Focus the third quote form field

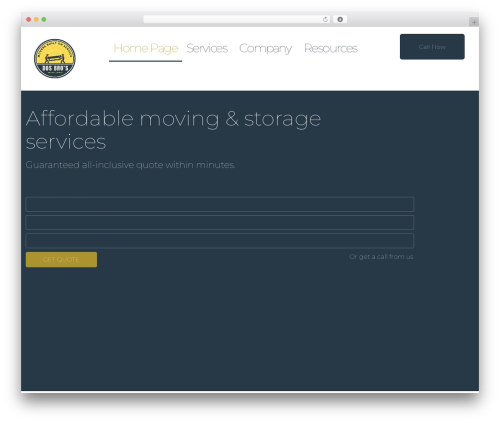tap(220, 241)
